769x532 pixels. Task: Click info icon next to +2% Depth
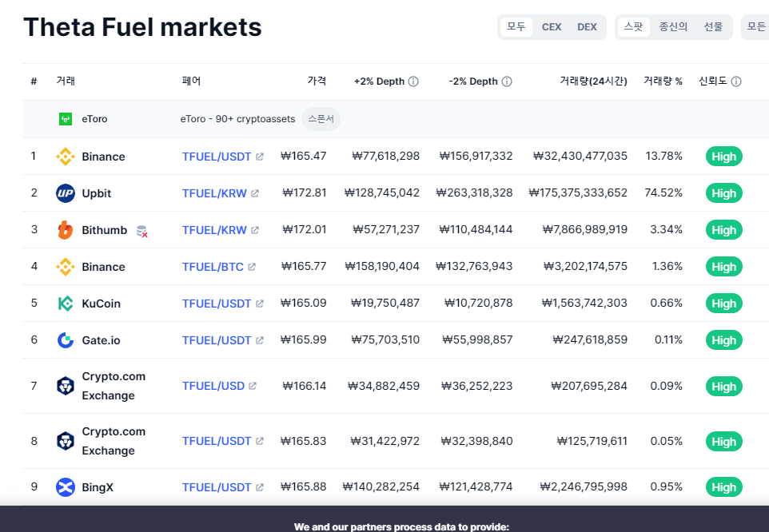pyautogui.click(x=413, y=81)
